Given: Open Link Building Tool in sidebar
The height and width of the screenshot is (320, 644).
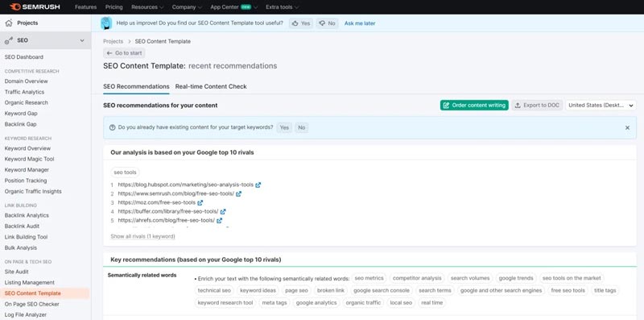Looking at the screenshot, I should pos(26,237).
